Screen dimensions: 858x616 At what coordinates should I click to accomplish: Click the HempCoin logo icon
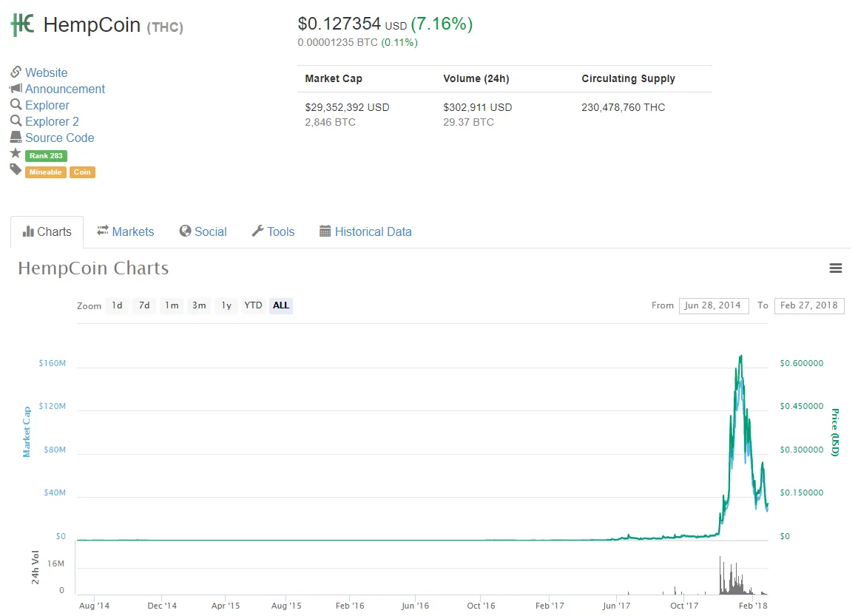click(x=22, y=24)
